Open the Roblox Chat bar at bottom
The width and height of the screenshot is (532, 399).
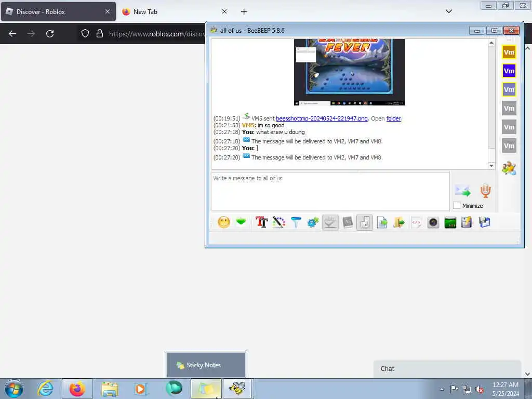point(447,369)
